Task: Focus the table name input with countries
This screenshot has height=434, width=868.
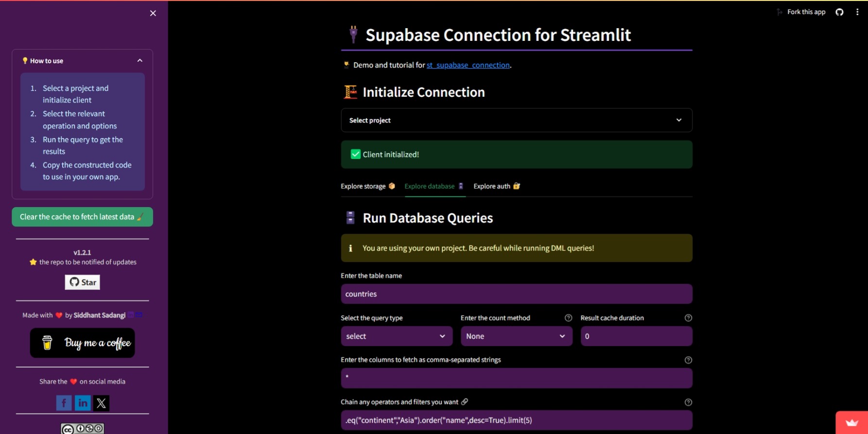Action: click(x=517, y=294)
